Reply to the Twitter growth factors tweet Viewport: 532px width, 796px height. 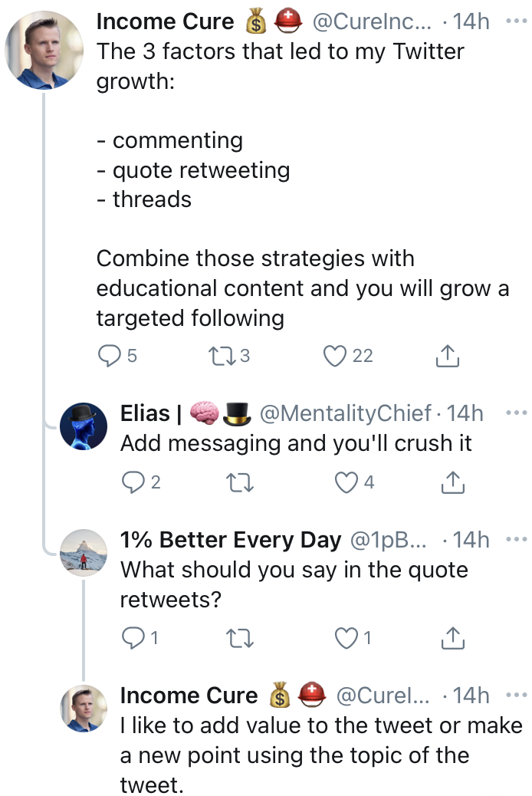coord(110,355)
